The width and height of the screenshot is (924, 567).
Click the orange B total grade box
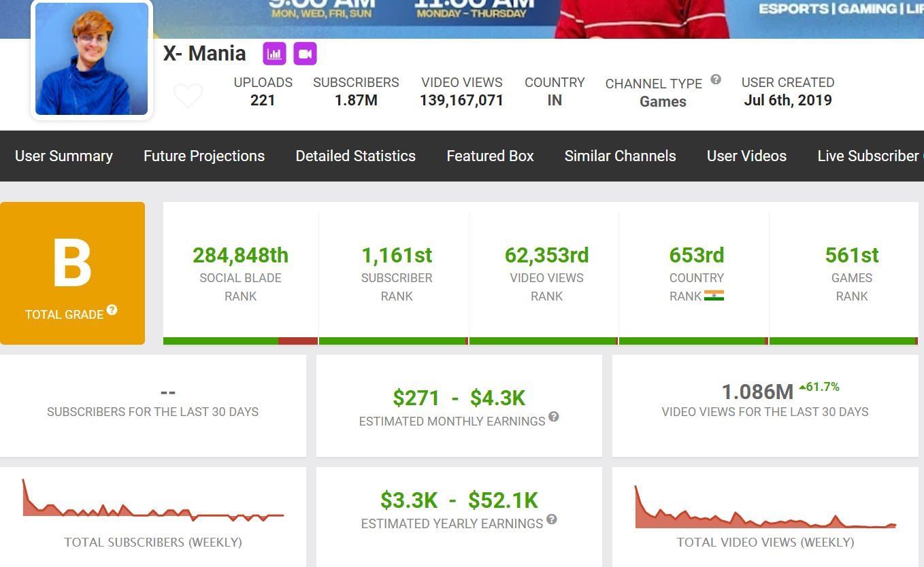point(73,273)
